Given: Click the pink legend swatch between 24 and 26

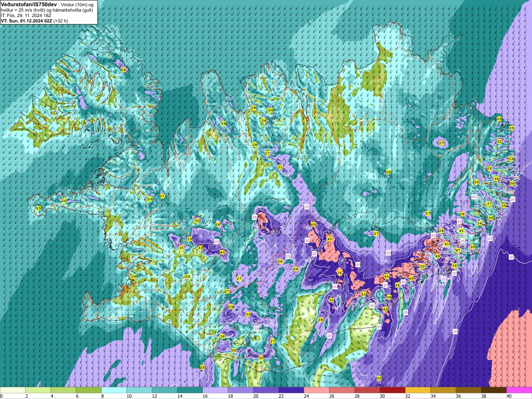Looking at the screenshot, I should point(317,390).
